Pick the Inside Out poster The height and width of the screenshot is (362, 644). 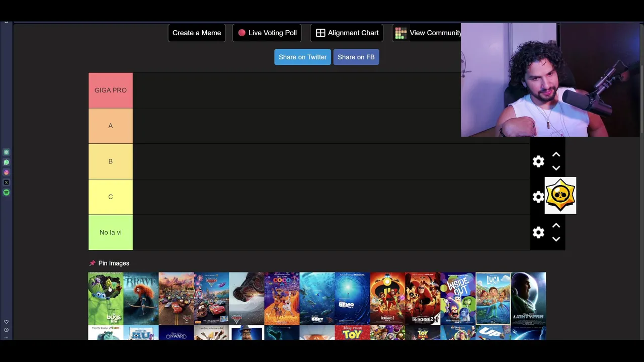[x=458, y=299]
